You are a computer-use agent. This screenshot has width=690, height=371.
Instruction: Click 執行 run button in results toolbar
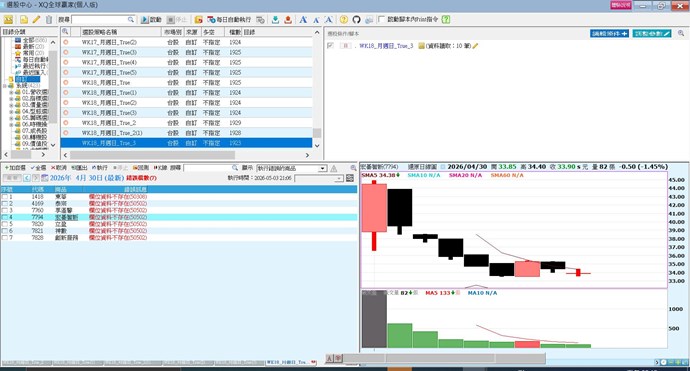99,168
